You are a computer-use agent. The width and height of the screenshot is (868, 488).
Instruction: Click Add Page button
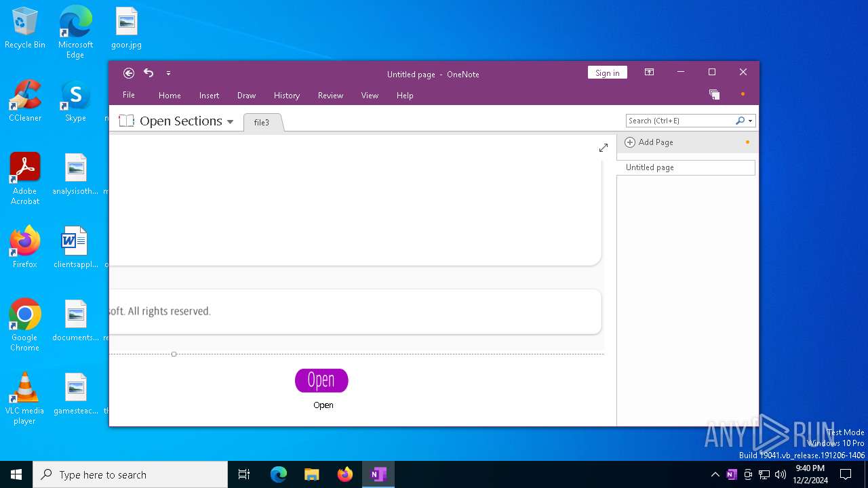point(649,142)
